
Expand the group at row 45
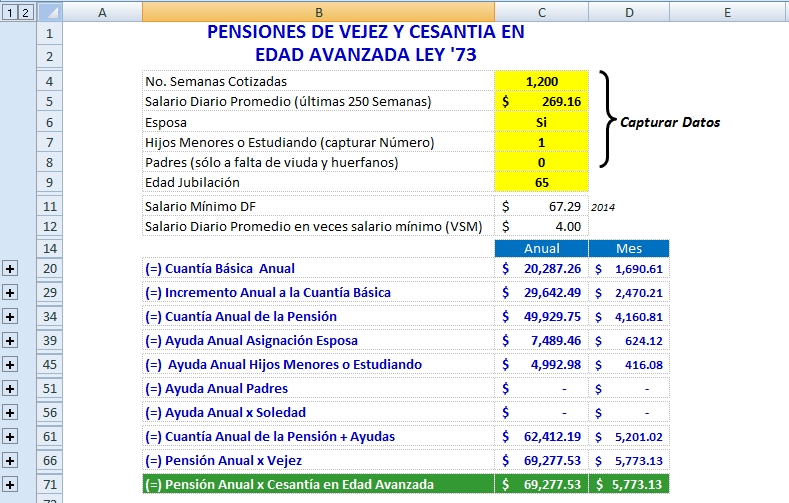(10, 365)
